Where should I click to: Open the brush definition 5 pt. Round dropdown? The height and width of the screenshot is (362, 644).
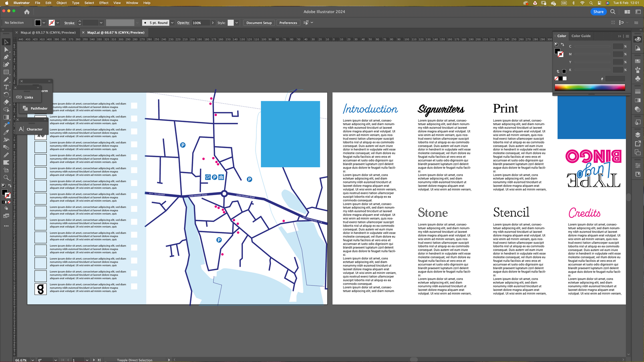(x=172, y=23)
